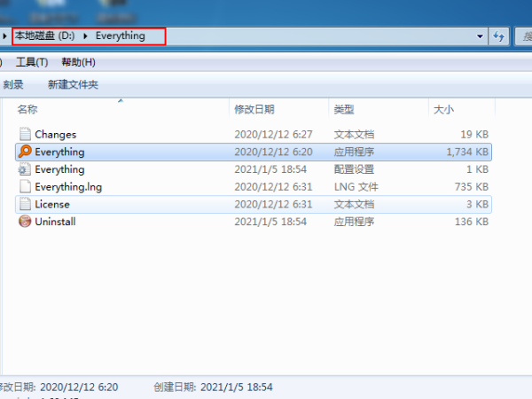Image resolution: width=532 pixels, height=399 pixels.
Task: Click the Everything.lng blank file icon
Action: tap(25, 186)
